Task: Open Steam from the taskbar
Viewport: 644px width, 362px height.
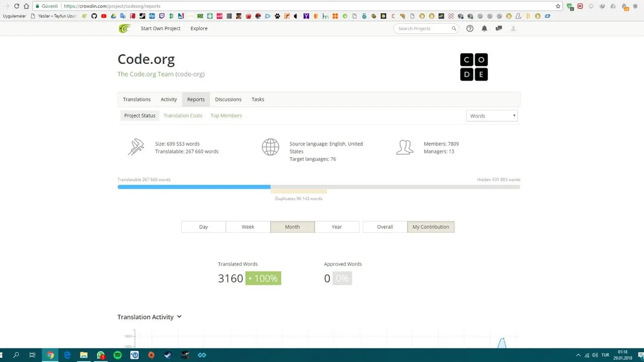Action: click(168, 355)
